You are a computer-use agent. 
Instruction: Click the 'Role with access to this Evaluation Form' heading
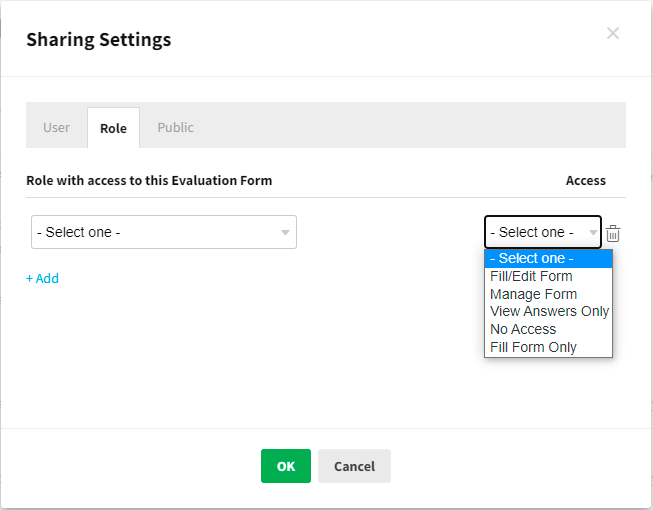(x=149, y=181)
